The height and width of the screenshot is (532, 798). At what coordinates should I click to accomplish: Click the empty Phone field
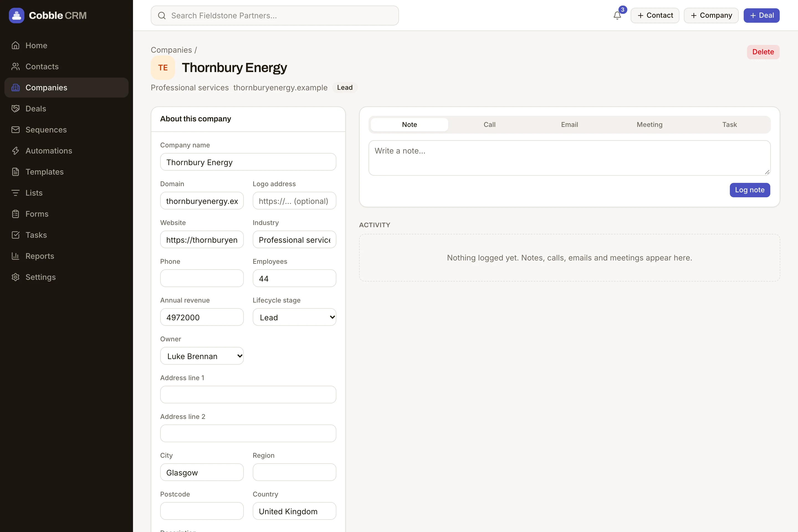202,278
